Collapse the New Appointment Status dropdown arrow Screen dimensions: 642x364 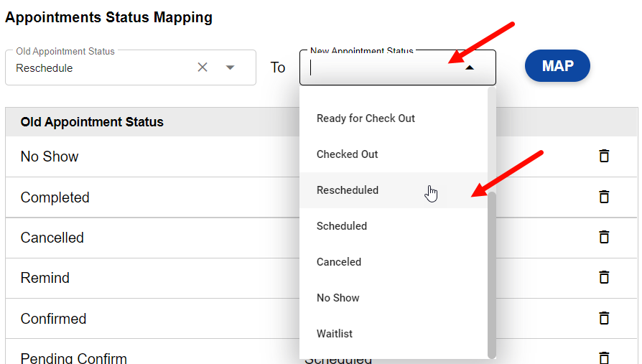[470, 67]
